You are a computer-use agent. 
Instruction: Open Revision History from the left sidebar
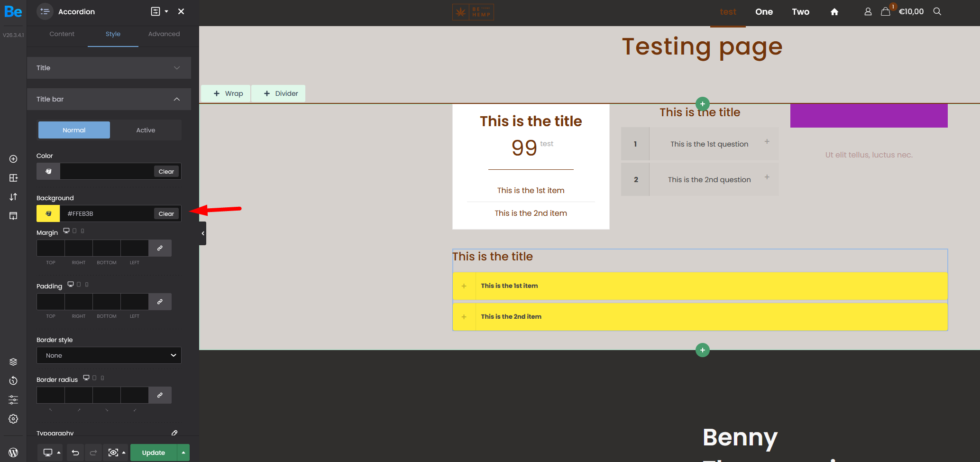point(13,380)
